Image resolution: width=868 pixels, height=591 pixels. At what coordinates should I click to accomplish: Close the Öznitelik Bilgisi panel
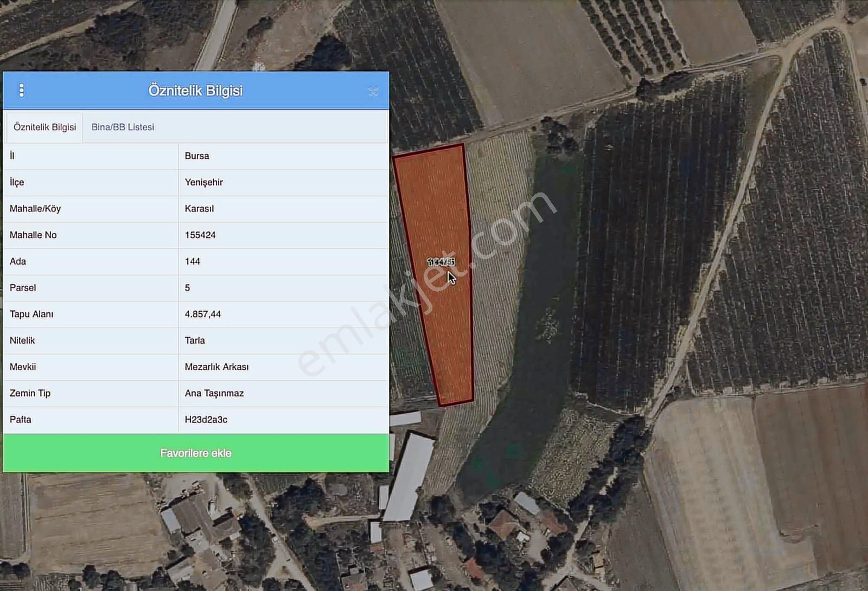[x=373, y=91]
